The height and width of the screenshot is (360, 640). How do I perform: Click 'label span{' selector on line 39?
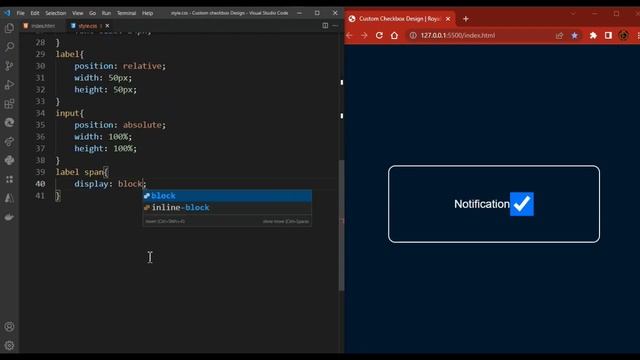coord(82,172)
